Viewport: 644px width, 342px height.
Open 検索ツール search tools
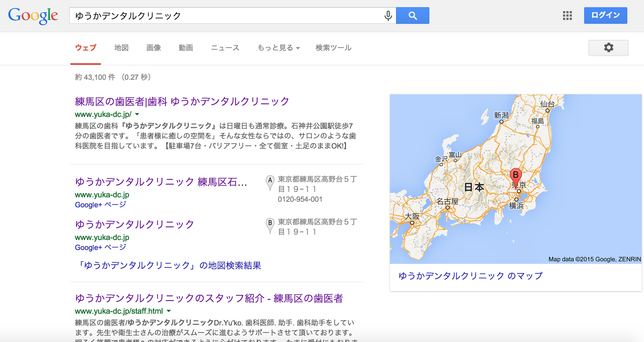click(333, 48)
